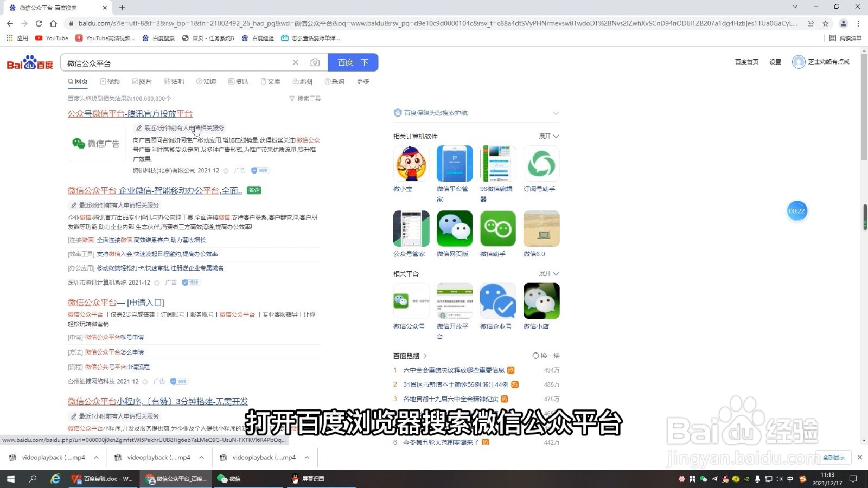Expand the 百度保障为您搜索护航 chevron
868x488 pixels.
[556, 113]
